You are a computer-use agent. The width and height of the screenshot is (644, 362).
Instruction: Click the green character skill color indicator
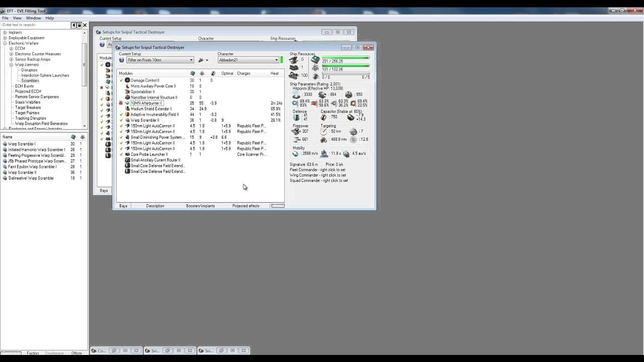click(282, 60)
